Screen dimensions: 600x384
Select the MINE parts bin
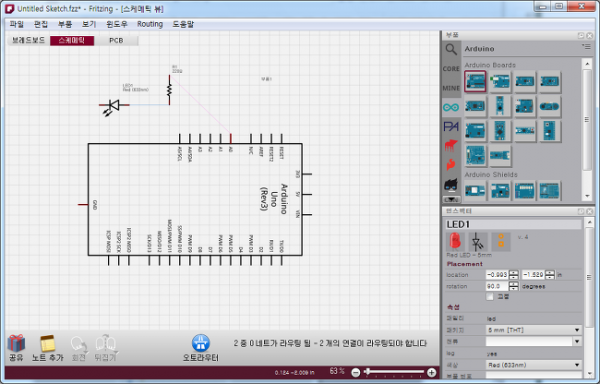click(x=451, y=88)
